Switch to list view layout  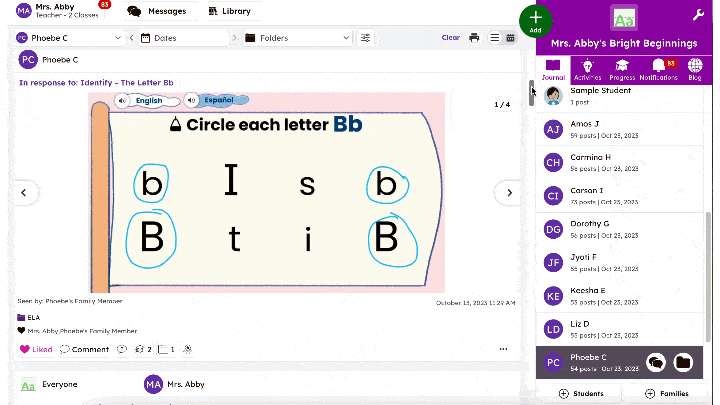[494, 38]
